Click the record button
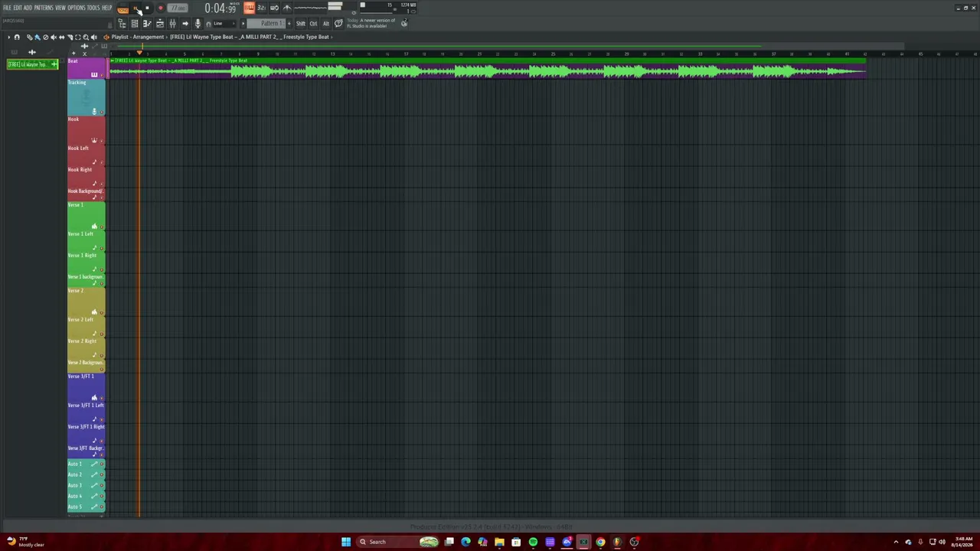The height and width of the screenshot is (551, 980). 160,8
